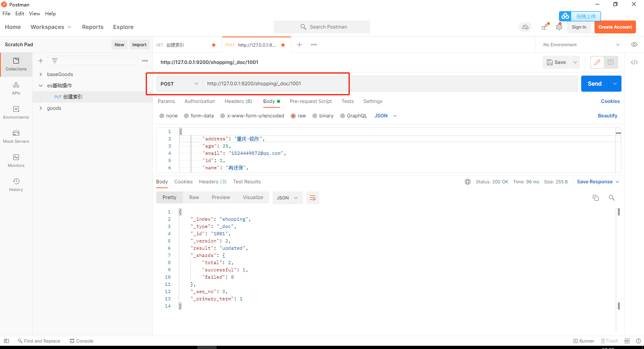Open the satellite capture requests icon
The width and height of the screenshot is (644, 349).
(545, 27)
